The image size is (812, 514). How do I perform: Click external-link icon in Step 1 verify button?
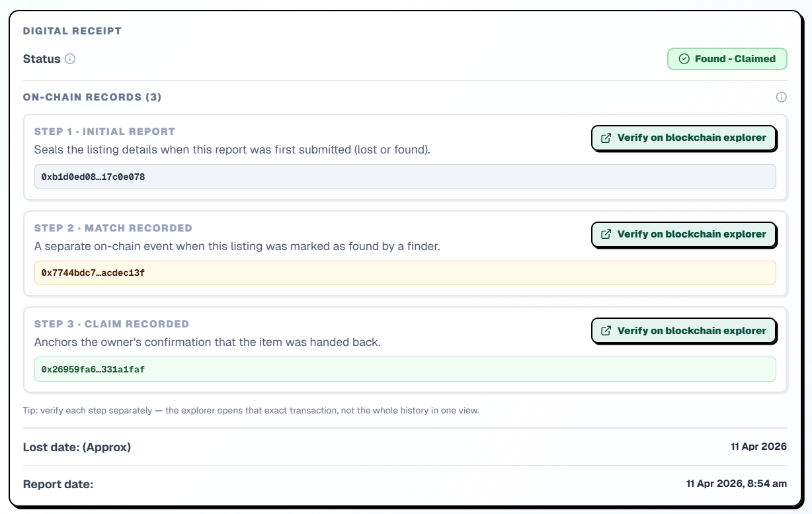click(606, 138)
